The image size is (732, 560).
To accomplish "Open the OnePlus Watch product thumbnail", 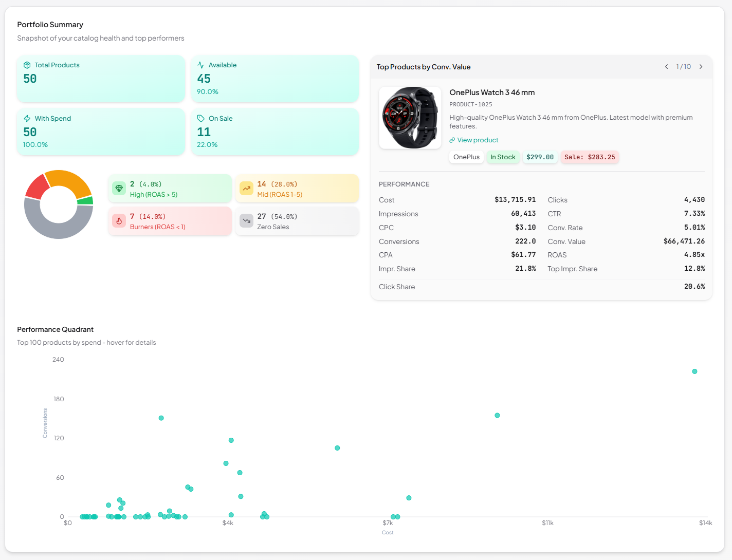I will click(x=410, y=117).
